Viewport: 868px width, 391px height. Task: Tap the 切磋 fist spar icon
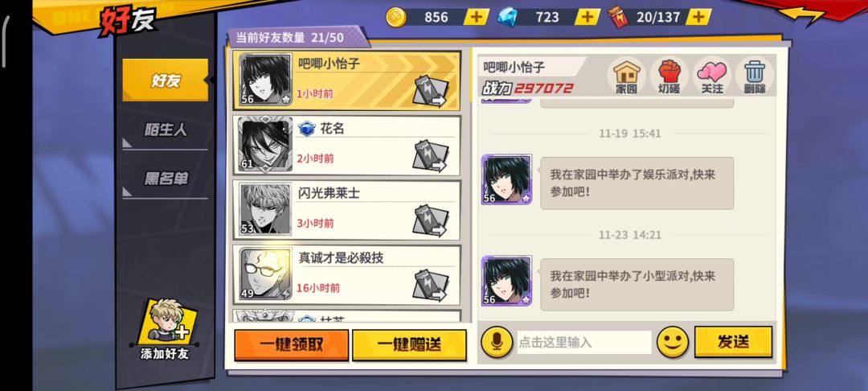pyautogui.click(x=669, y=76)
